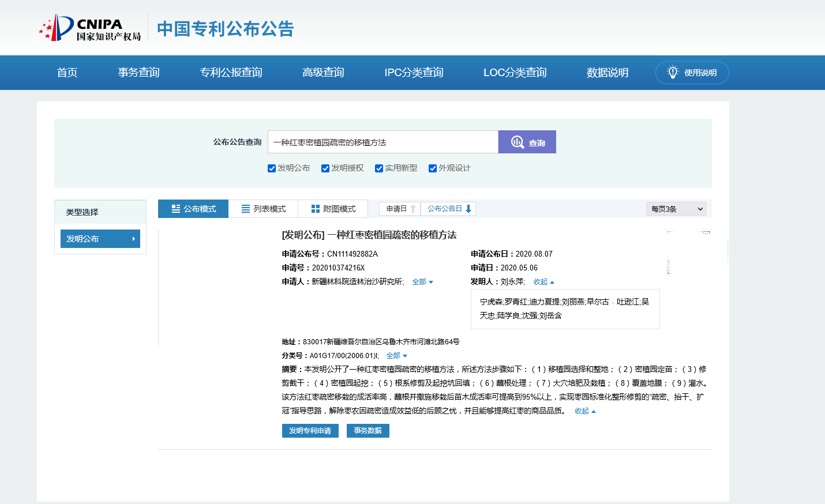This screenshot has height=504, width=825.
Task: Open 专利公报查询 menu item
Action: pyautogui.click(x=231, y=73)
